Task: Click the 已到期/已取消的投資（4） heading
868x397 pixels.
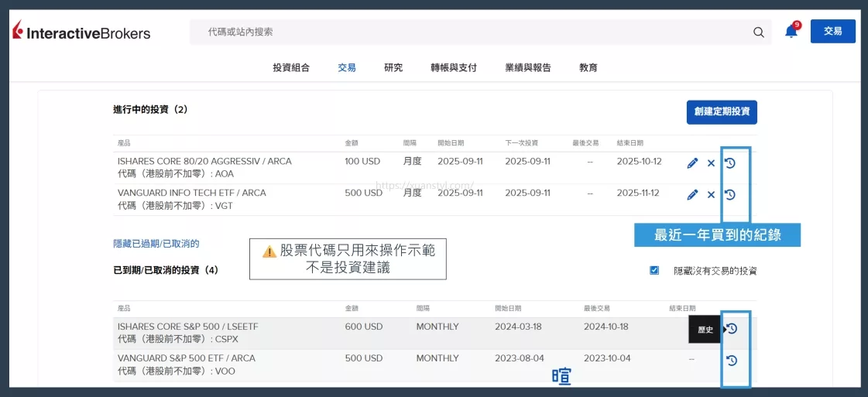Action: point(166,270)
